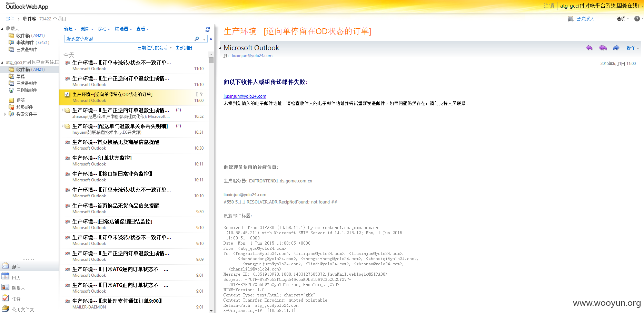This screenshot has width=644, height=313.
Task: Open the 便笺 notes folder
Action: tap(20, 100)
